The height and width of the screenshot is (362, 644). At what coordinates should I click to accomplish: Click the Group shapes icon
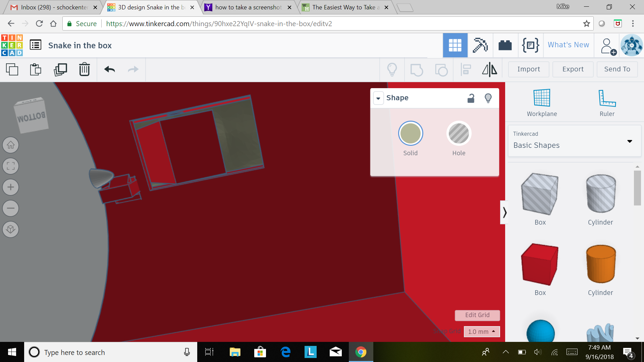[417, 70]
